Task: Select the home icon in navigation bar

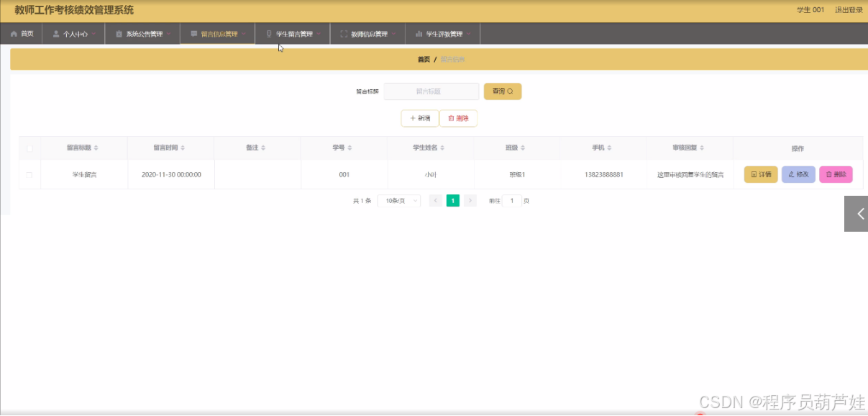Action: 13,32
